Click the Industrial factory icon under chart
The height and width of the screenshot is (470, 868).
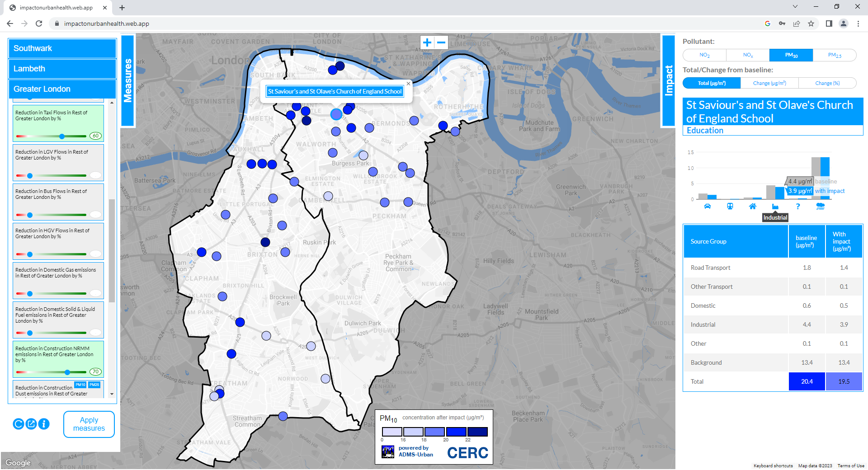pyautogui.click(x=775, y=207)
